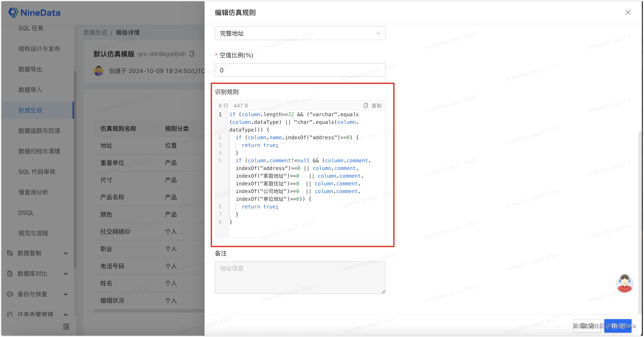The image size is (644, 337).
Task: Click the 数据生成 breadcrumb link
Action: click(x=95, y=32)
